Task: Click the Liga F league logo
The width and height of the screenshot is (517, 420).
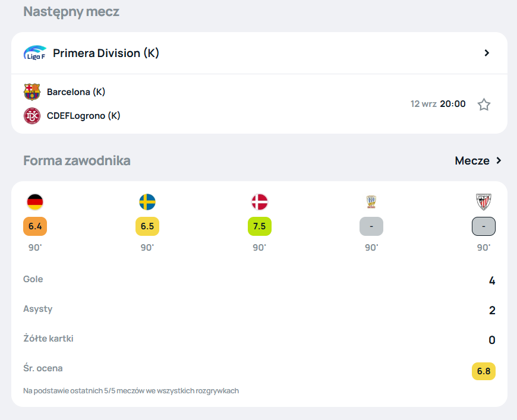Action: pyautogui.click(x=35, y=53)
